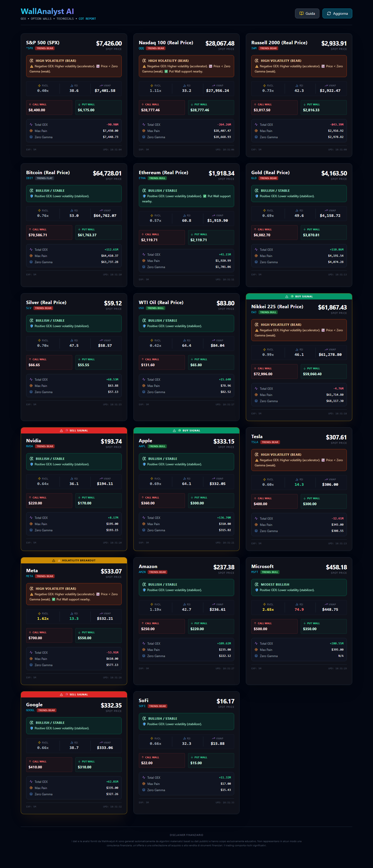373x868 pixels.
Task: Click the $237.38 Amazon spot price
Action: point(224,568)
